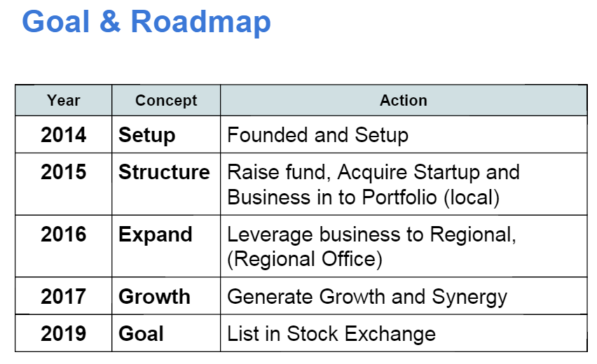Image resolution: width=597 pixels, height=364 pixels.
Task: Click the Founded and Setup action text
Action: (317, 135)
